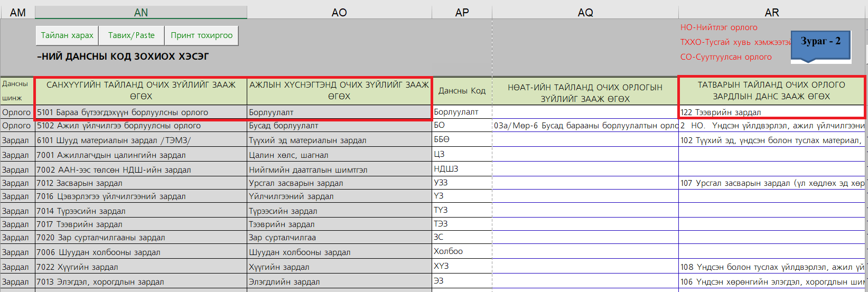Screen dimensions: 868x292
Task: Select column AR header
Action: tap(772, 12)
